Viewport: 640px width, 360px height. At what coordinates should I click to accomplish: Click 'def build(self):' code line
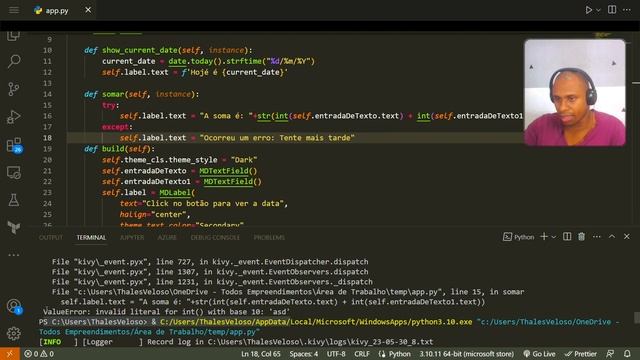[x=119, y=149]
